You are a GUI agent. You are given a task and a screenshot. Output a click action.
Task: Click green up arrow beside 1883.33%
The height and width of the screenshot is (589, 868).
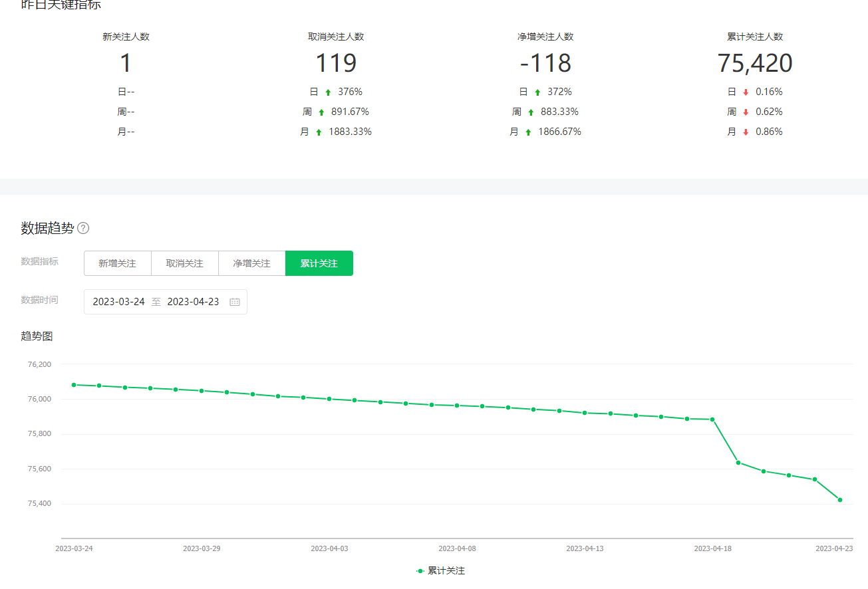pyautogui.click(x=319, y=132)
